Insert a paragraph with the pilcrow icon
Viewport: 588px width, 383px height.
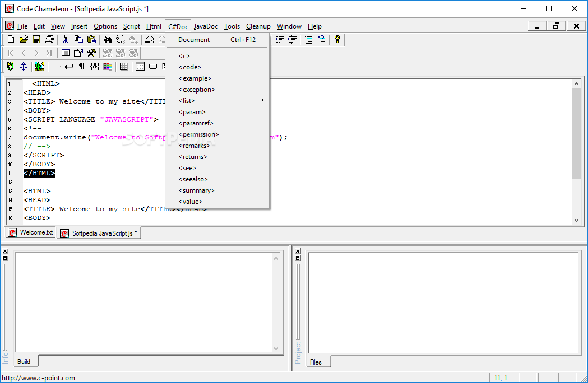click(81, 66)
